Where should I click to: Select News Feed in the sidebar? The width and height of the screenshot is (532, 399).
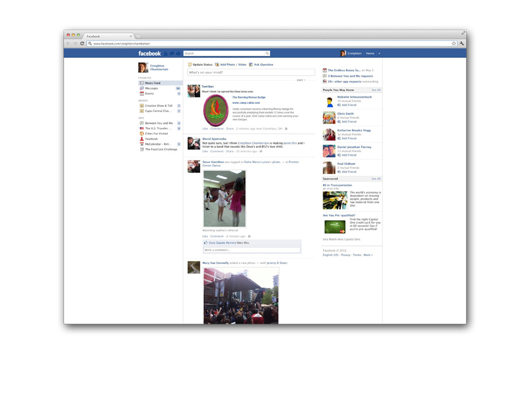[152, 83]
